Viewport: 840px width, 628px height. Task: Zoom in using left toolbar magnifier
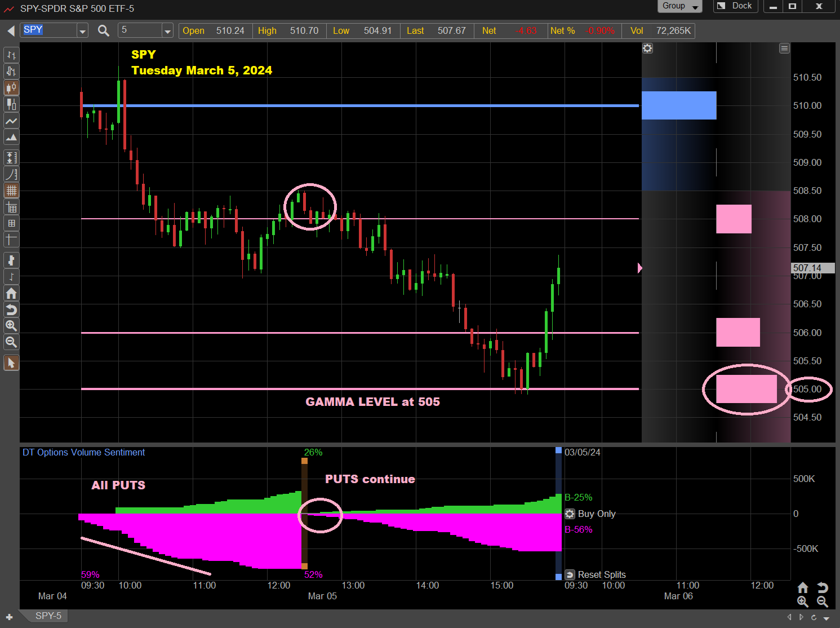pos(11,326)
